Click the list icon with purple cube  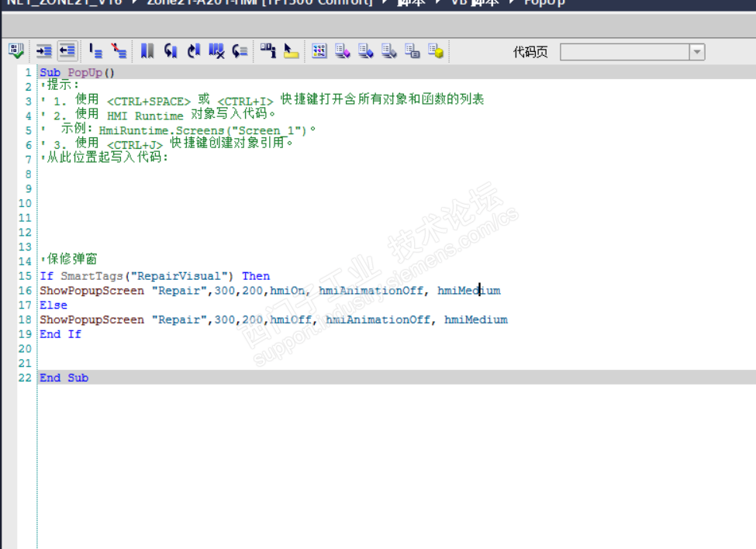(342, 50)
